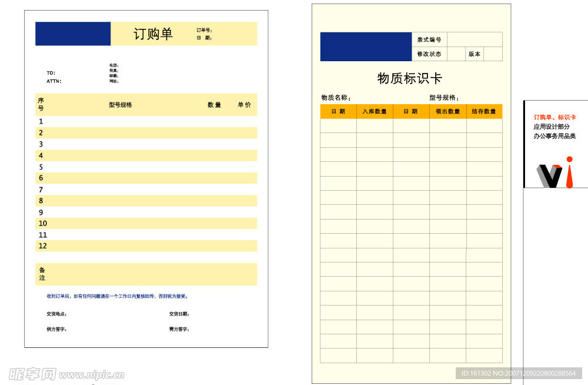The width and height of the screenshot is (588, 385).
Task: Click row number 10 in the order table
Action: 146,223
